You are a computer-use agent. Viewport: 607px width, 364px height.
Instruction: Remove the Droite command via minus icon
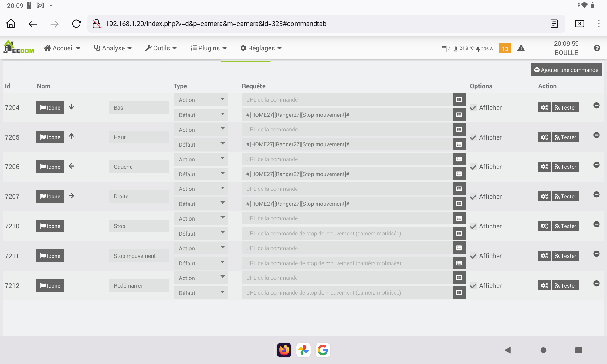coord(596,194)
